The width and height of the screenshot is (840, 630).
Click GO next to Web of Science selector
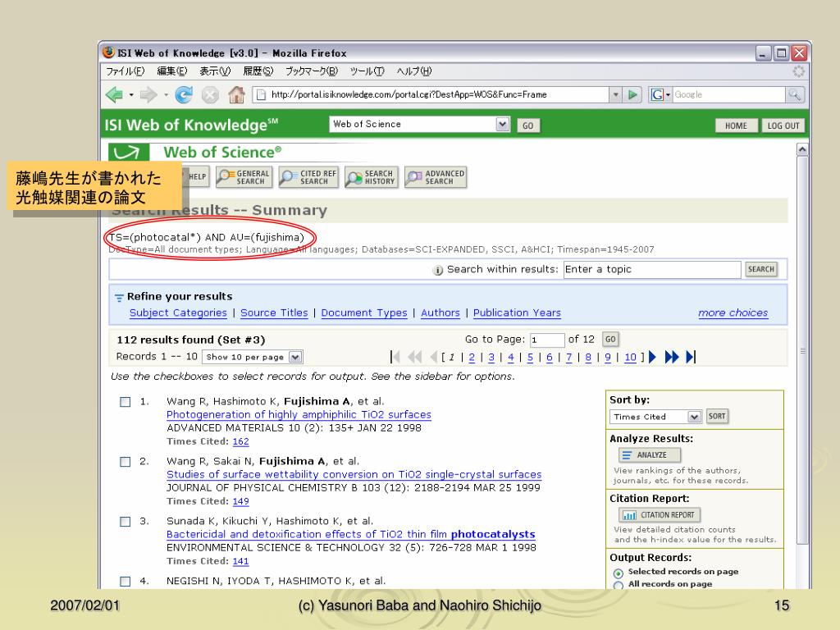coord(527,126)
